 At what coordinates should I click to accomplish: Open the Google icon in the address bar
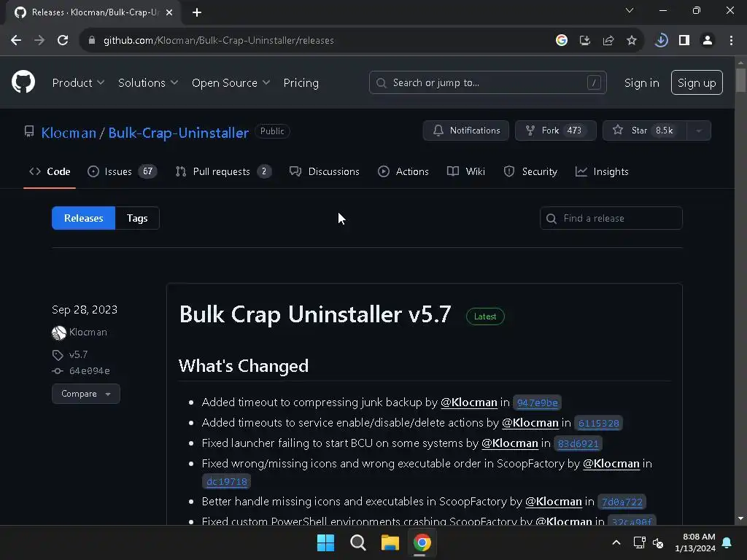point(562,41)
